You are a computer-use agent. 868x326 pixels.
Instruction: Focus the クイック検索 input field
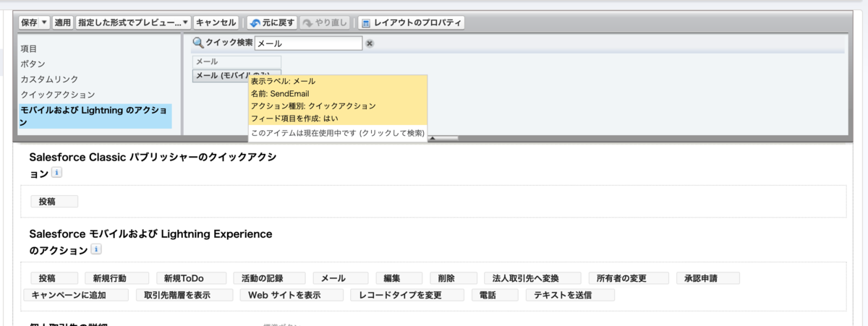308,43
